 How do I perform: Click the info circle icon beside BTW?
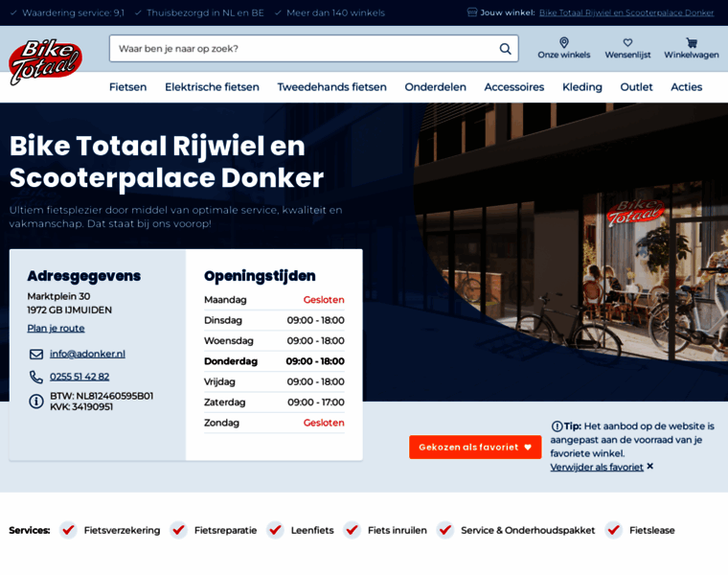coord(36,402)
